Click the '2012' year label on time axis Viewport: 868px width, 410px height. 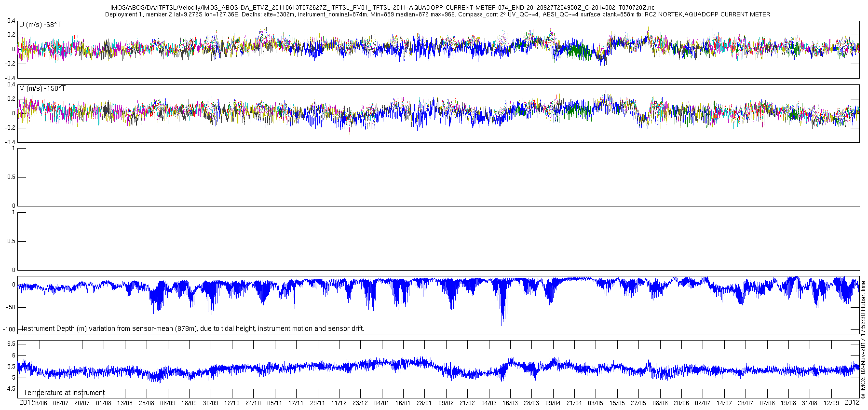coord(852,402)
